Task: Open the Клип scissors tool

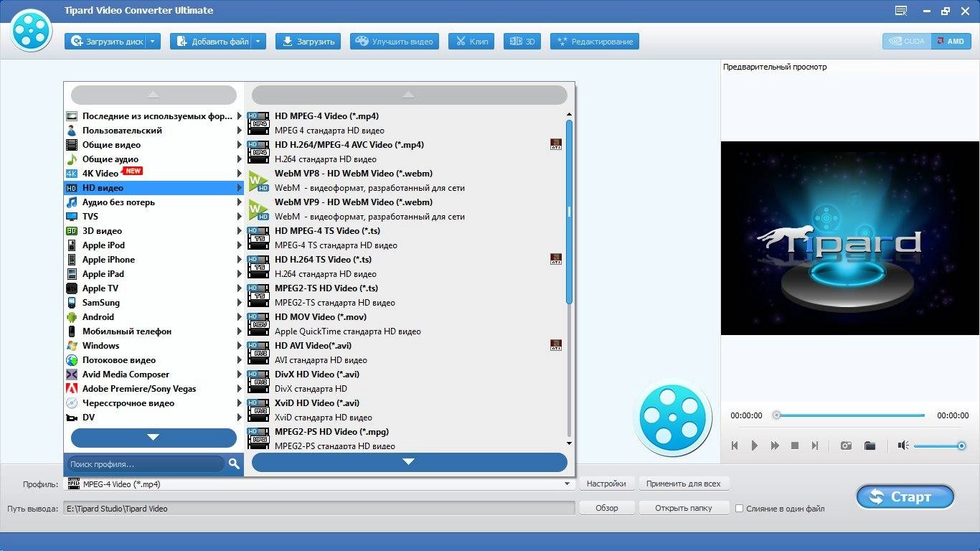Action: point(471,42)
